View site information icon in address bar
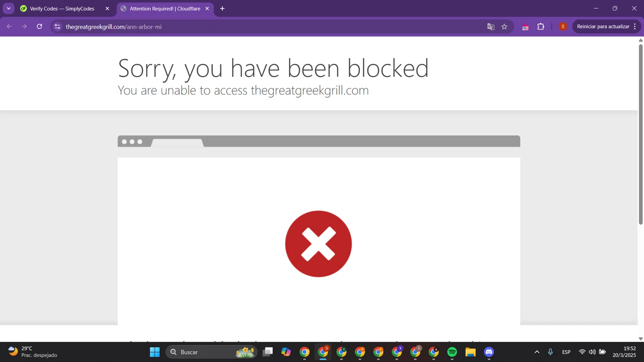This screenshot has width=644, height=362. pyautogui.click(x=57, y=27)
